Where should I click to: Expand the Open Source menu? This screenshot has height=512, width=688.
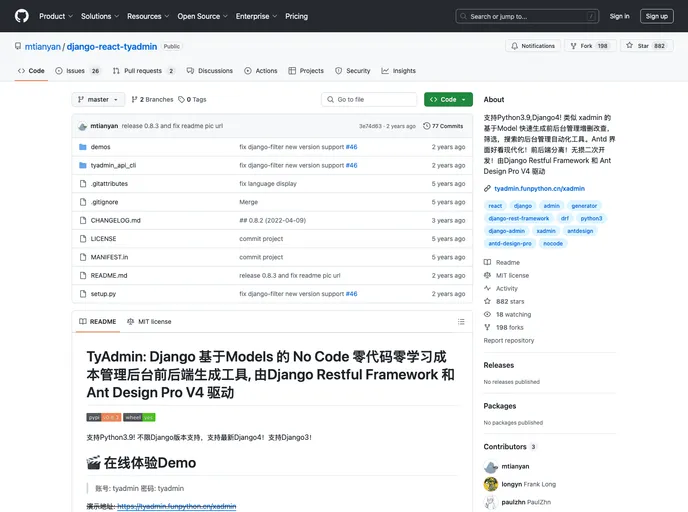coord(202,16)
